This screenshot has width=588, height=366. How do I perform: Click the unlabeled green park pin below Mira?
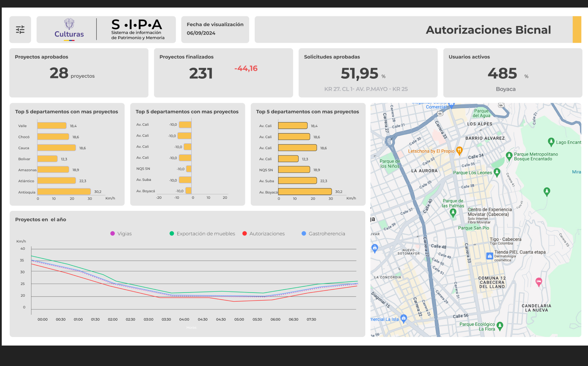pos(547,191)
